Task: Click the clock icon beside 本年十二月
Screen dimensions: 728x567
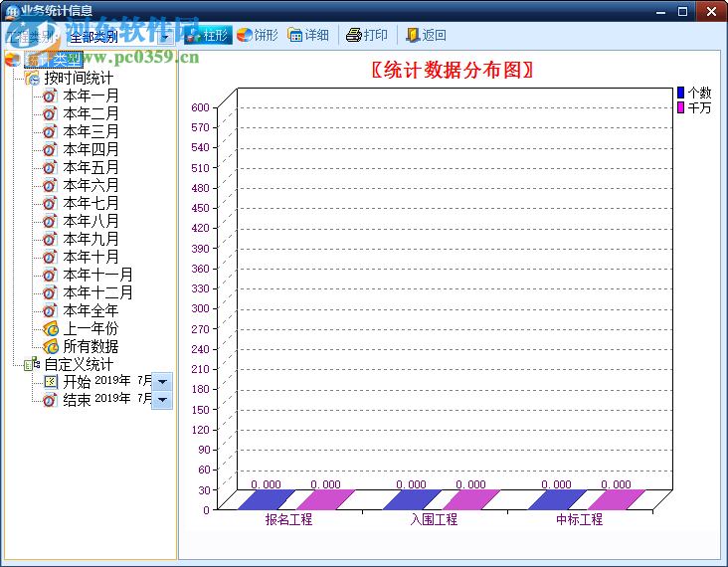Action: (x=50, y=292)
